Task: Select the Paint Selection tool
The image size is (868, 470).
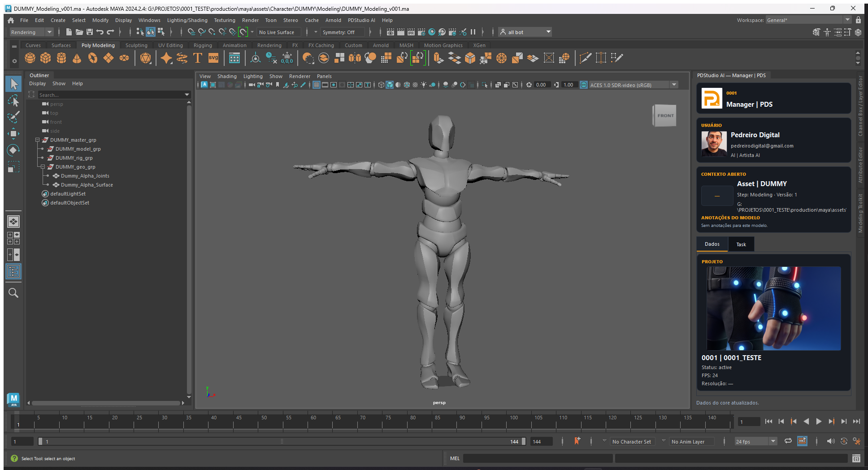Action: click(x=13, y=117)
